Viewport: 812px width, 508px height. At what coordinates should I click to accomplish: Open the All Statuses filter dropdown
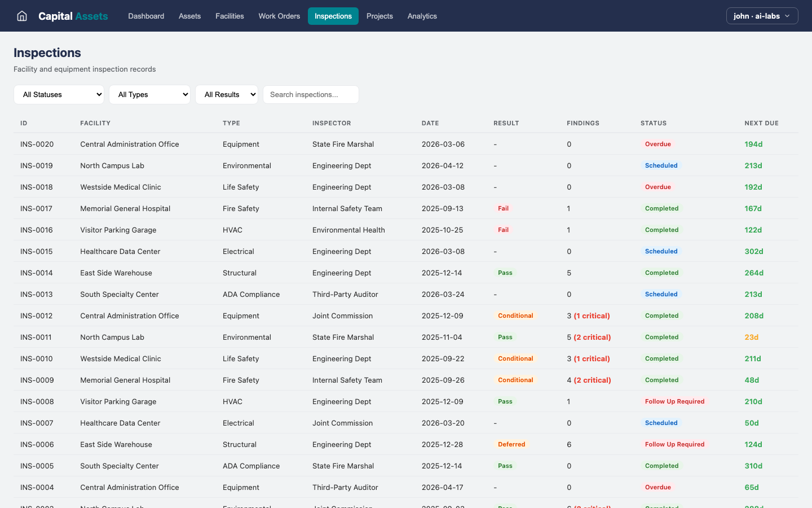[x=59, y=94]
